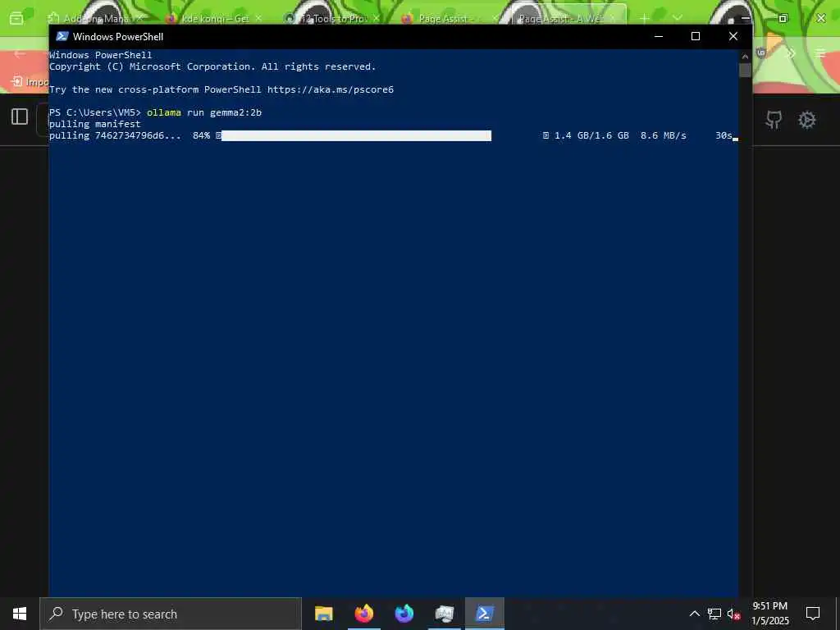The image size is (840, 630).
Task: Click the https://aka.ms/pscore6 URL text
Action: (x=331, y=89)
